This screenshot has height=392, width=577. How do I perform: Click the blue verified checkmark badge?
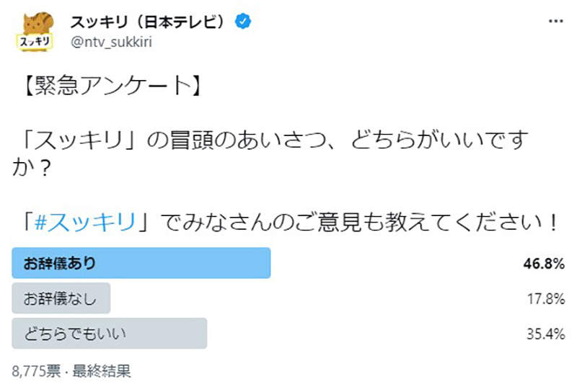click(245, 22)
